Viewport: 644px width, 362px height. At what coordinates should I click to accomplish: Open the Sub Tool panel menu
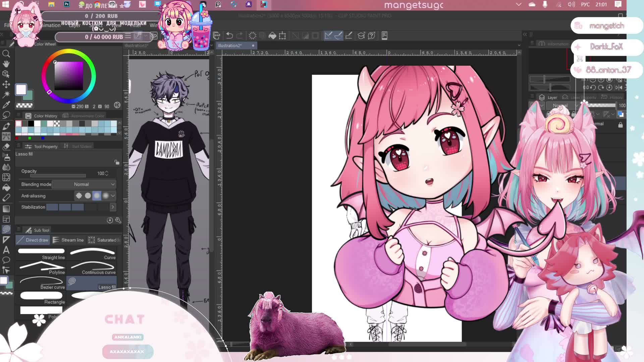point(18,230)
